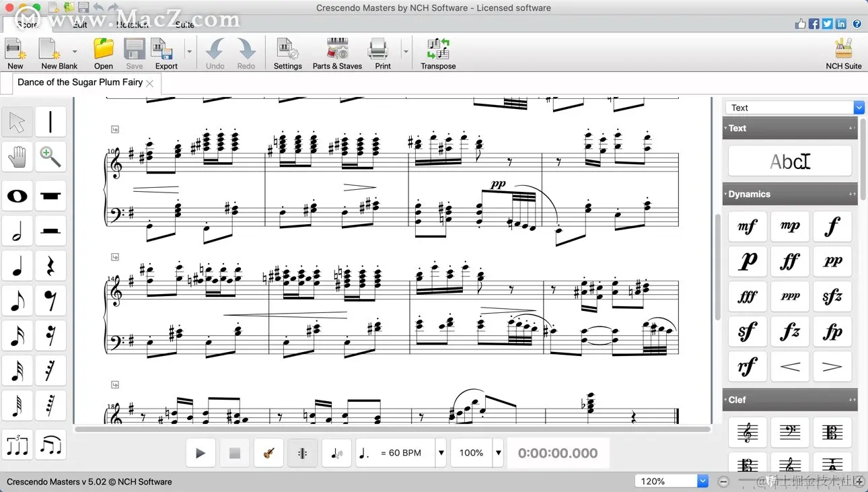Select the thirty-second rest tool
The image size is (868, 492).
click(x=50, y=371)
